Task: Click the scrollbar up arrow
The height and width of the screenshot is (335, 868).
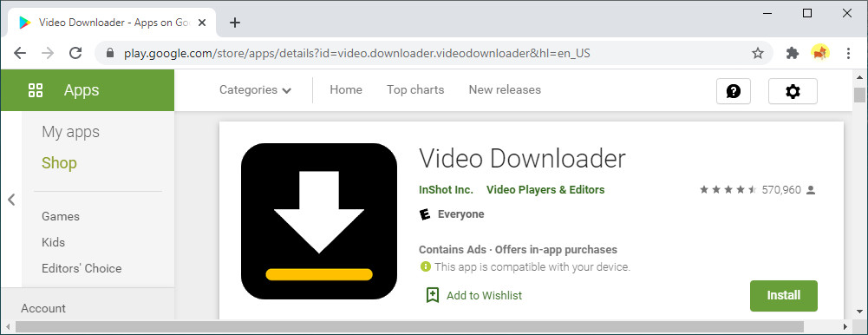Action: pyautogui.click(x=859, y=77)
